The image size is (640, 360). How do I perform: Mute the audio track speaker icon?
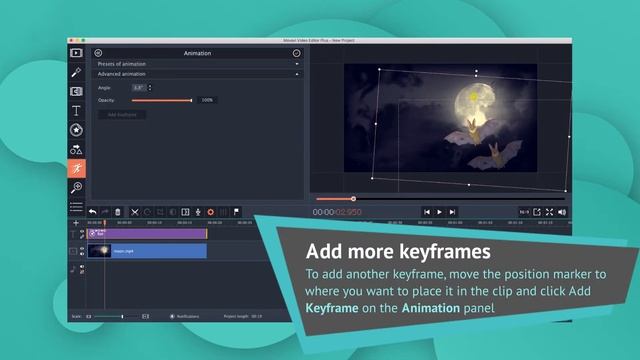click(x=82, y=267)
